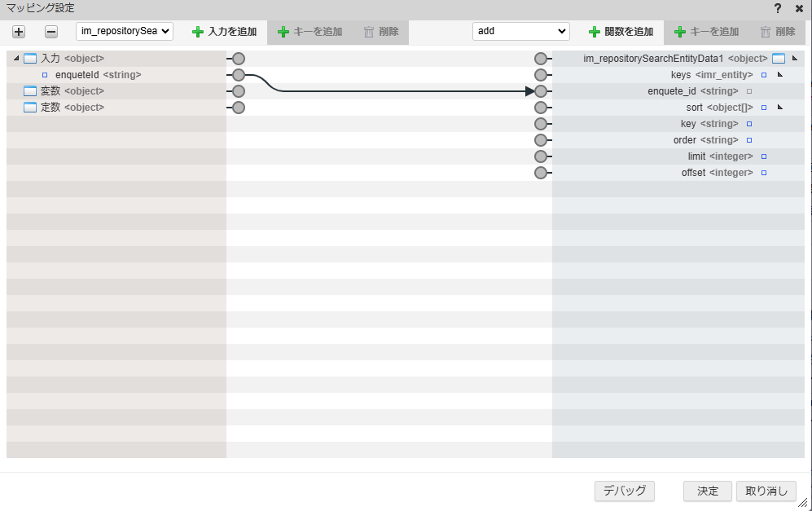The image size is (812, 511).
Task: Click the object icon beside the 変数 node
Action: (x=30, y=90)
